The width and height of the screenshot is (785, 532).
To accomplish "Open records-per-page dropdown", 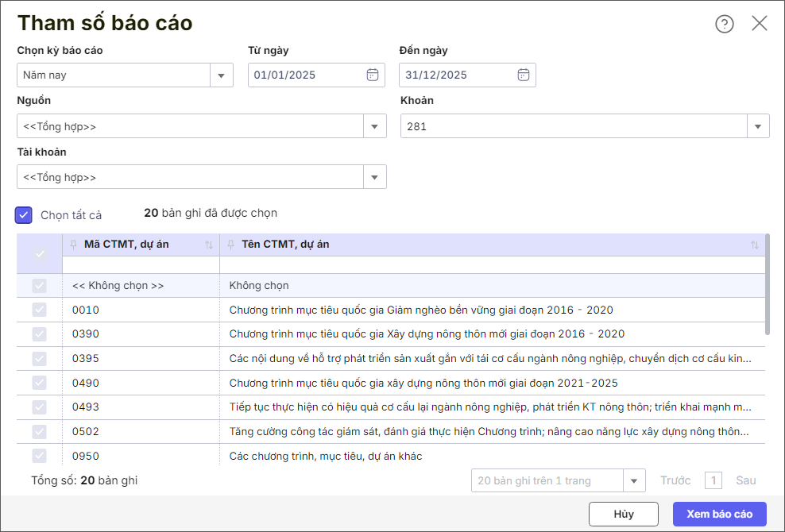I will [x=634, y=480].
